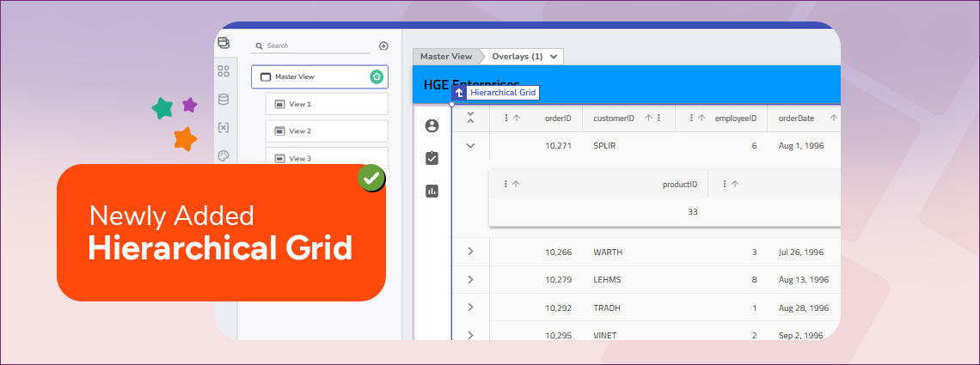Image resolution: width=980 pixels, height=365 pixels.
Task: Open the Overlays dropdown arrow
Action: point(553,57)
